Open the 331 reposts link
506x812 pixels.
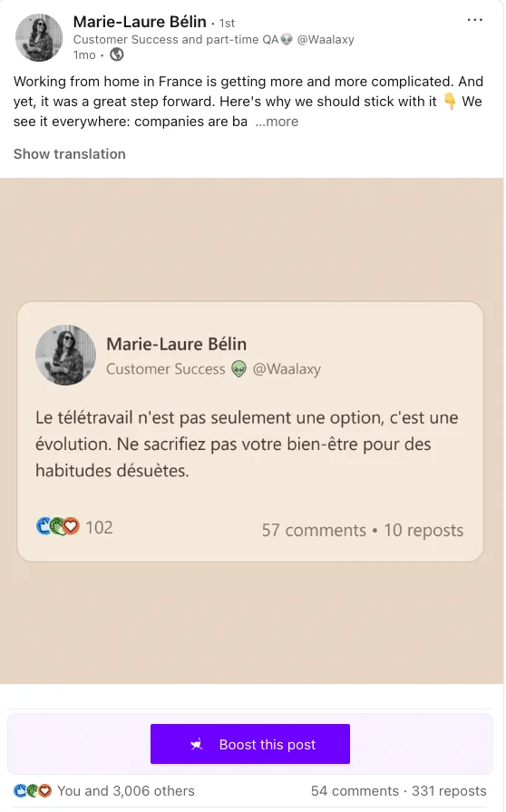pyautogui.click(x=449, y=791)
